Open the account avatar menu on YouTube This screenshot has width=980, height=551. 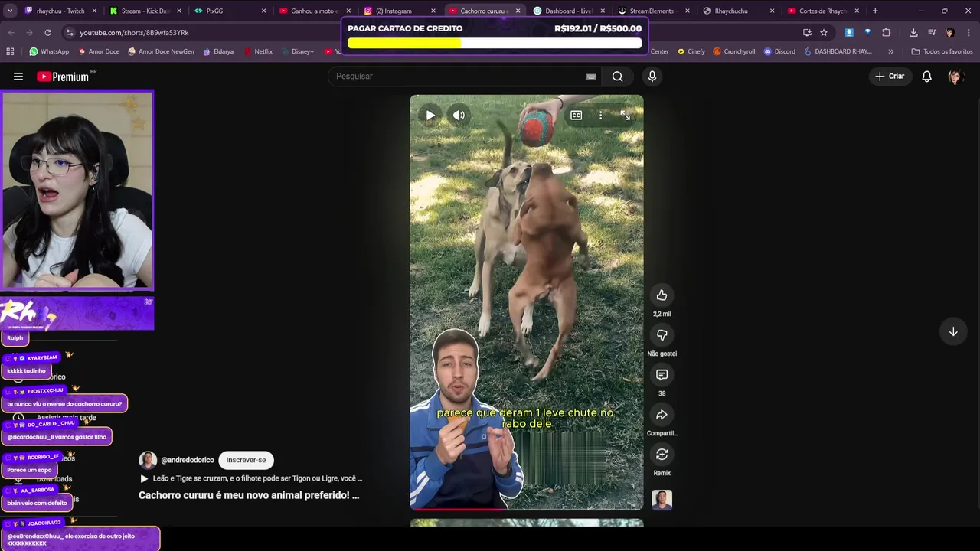[x=955, y=77]
